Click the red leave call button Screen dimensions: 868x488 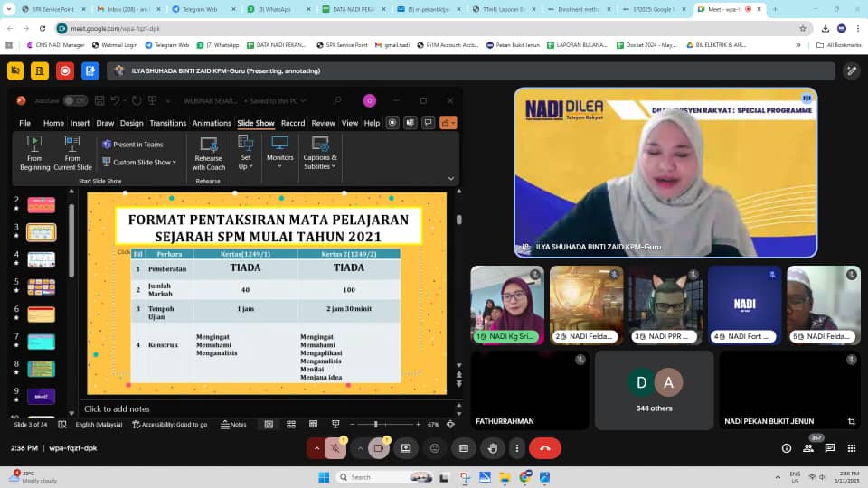(x=544, y=448)
